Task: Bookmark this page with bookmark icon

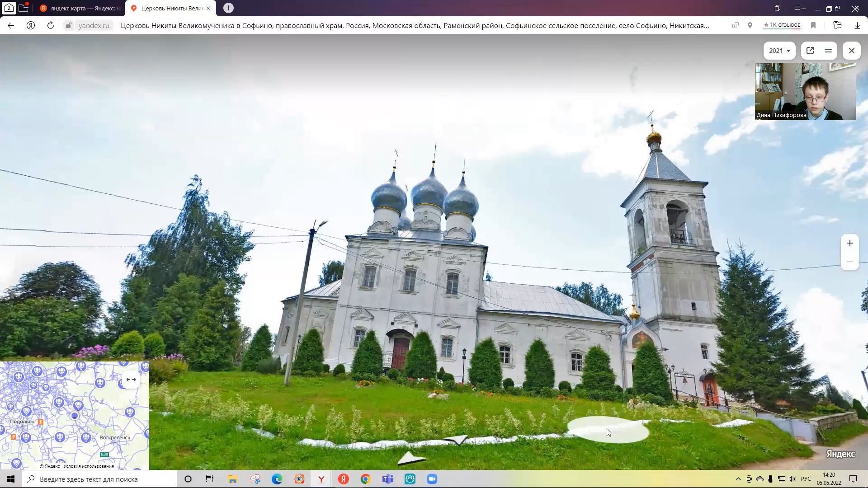Action: 813,26
